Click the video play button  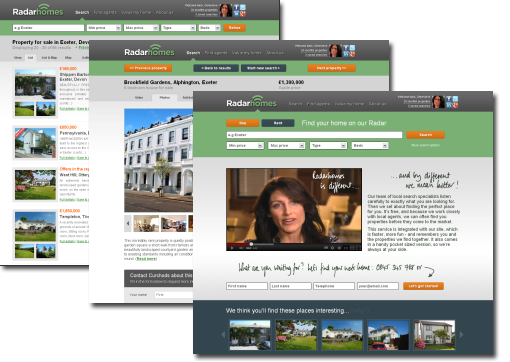(x=232, y=248)
